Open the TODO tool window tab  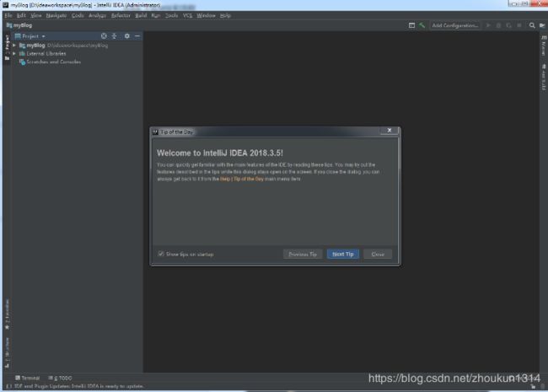pos(60,378)
